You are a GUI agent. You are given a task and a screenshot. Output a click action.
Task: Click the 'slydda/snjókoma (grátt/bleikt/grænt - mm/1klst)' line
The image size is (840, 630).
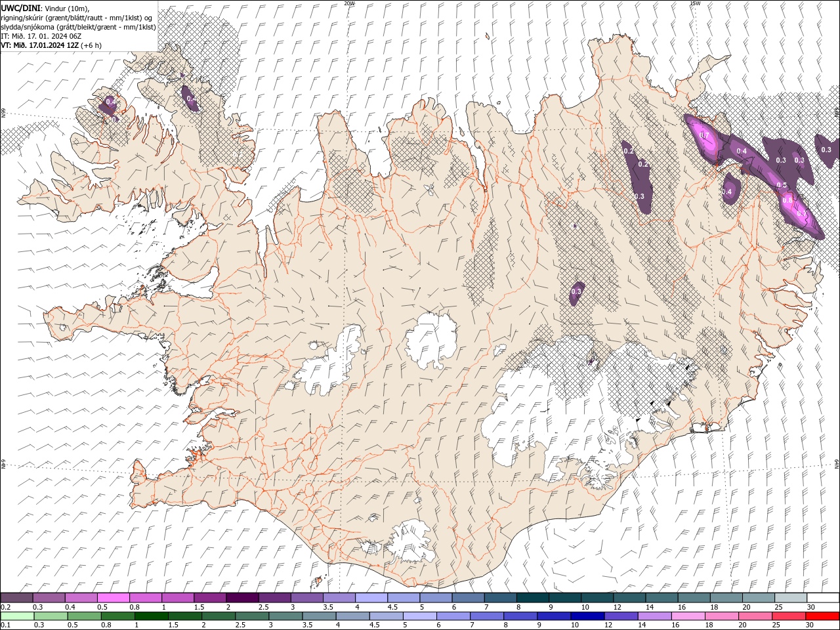click(x=78, y=27)
